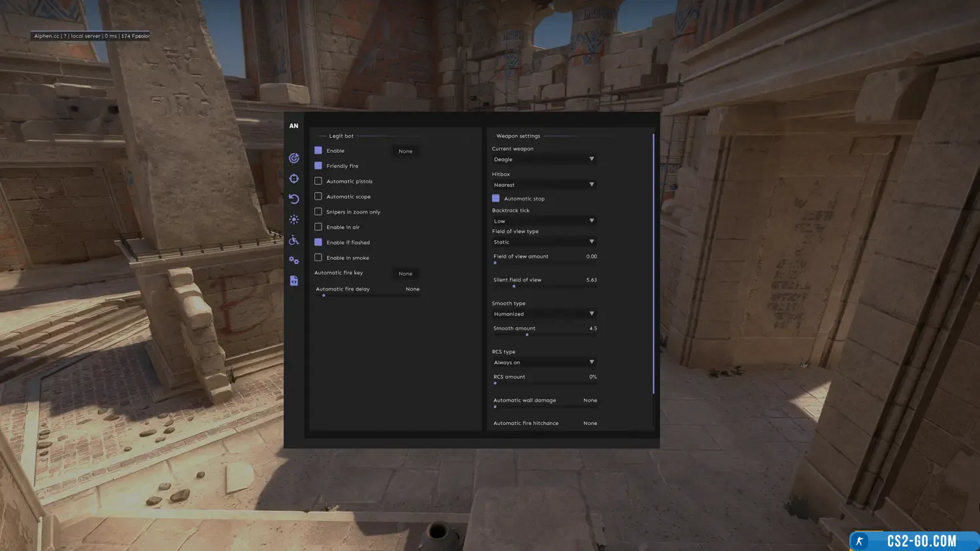The height and width of the screenshot is (551, 980).
Task: Open the double-gears settings icon
Action: coord(294,260)
